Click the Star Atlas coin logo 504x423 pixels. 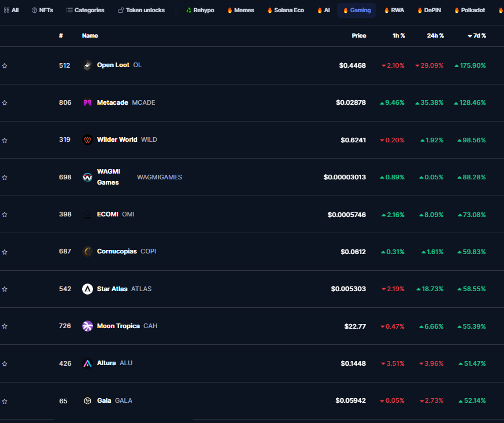(x=87, y=289)
